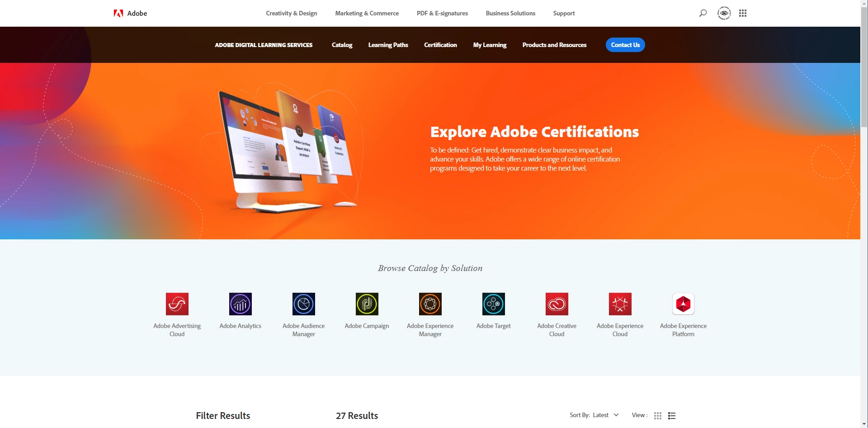Select the Adobe Experience Platform icon

click(684, 304)
